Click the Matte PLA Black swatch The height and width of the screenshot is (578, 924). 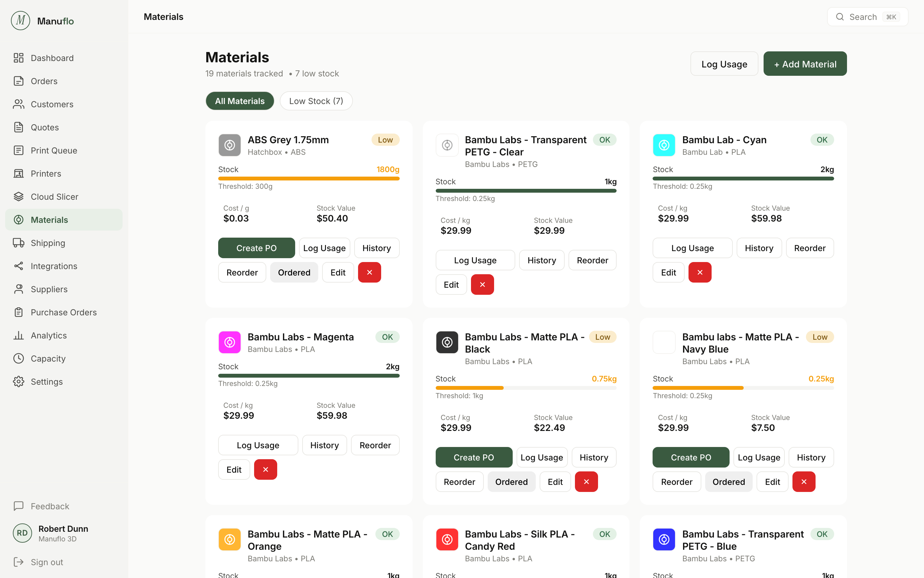coord(447,343)
